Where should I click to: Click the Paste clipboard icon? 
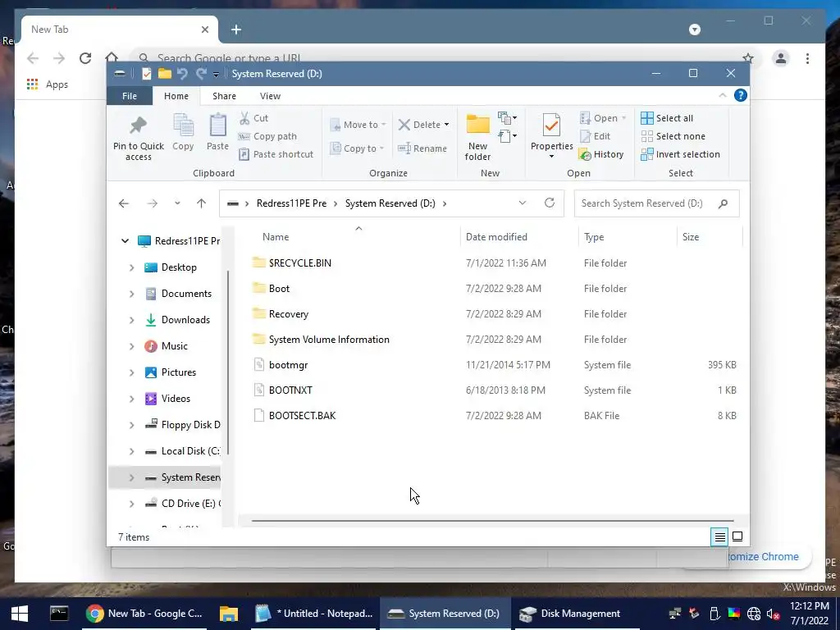click(x=217, y=126)
